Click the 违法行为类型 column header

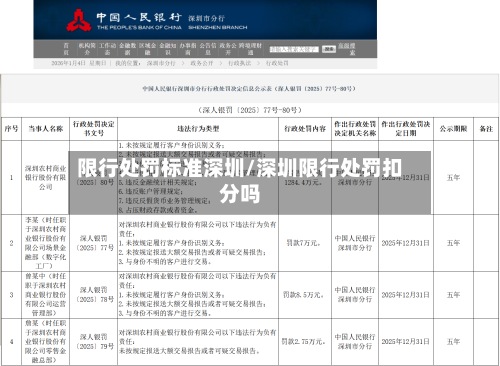pos(198,129)
